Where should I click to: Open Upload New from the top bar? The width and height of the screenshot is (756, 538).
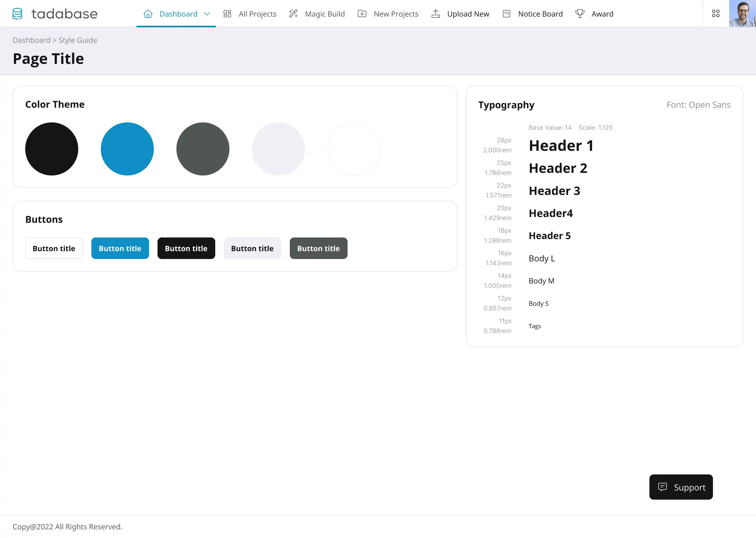pyautogui.click(x=460, y=14)
